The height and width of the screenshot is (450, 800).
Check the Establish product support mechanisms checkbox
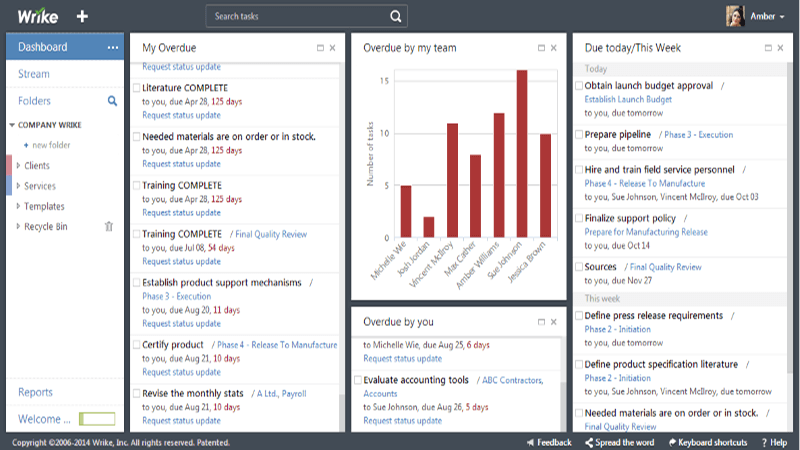coord(137,283)
